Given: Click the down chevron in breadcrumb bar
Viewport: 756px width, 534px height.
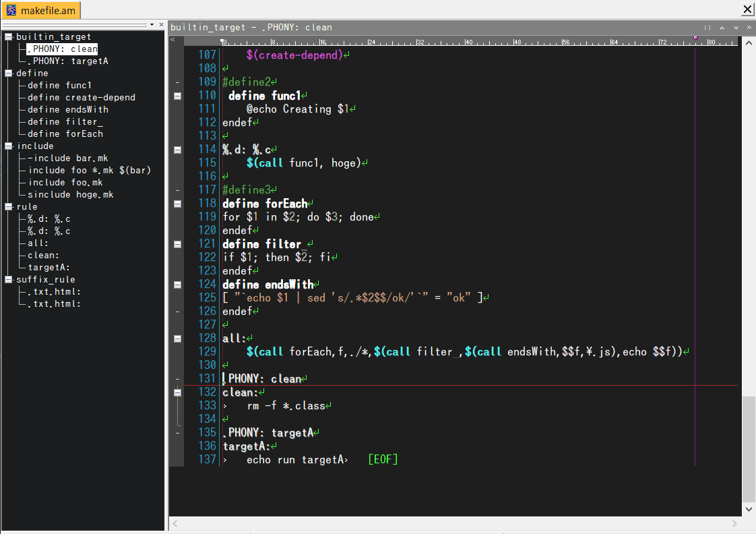Looking at the screenshot, I should [x=736, y=28].
